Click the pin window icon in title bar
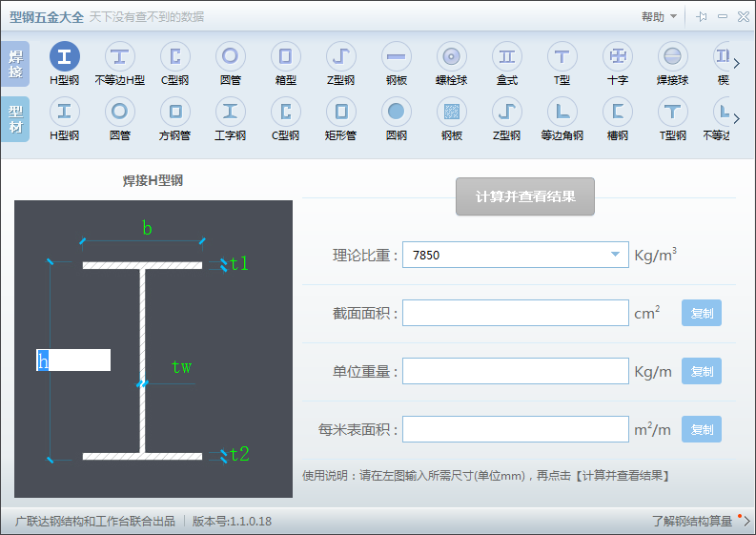 pyautogui.click(x=701, y=16)
